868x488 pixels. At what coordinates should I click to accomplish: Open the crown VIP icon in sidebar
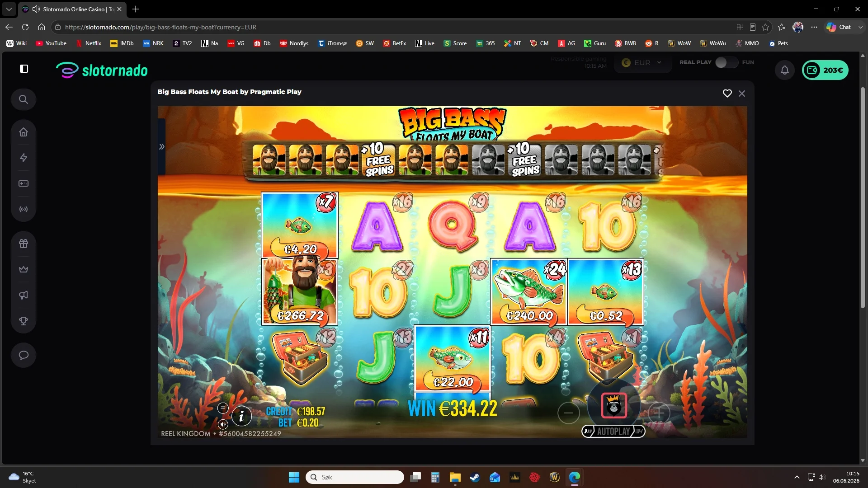pyautogui.click(x=24, y=269)
